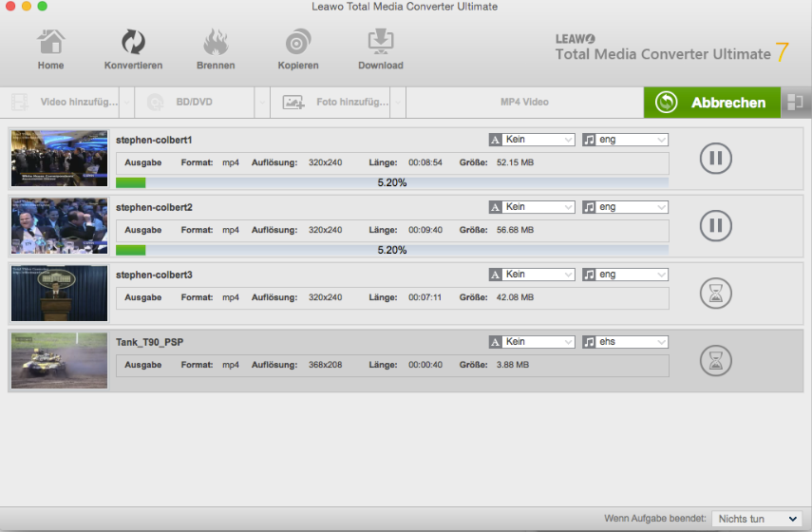Viewport: 812px width, 532px height.
Task: Click the hourglass icon for Tank_T90_PSP
Action: pyautogui.click(x=716, y=361)
